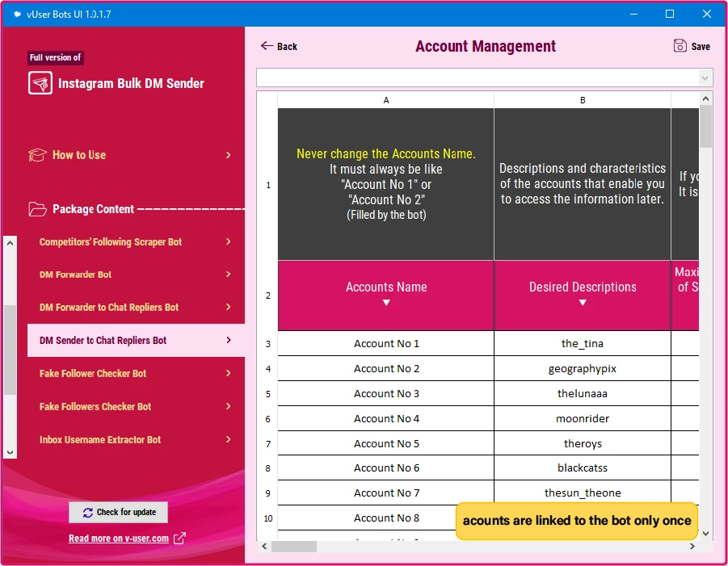Click the Back button label

click(x=287, y=46)
